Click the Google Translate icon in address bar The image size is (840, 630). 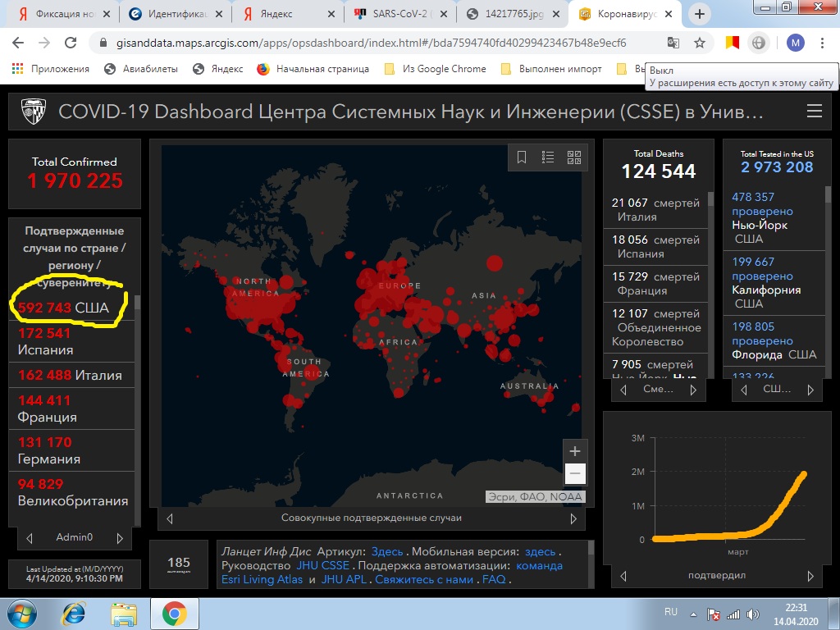(673, 43)
